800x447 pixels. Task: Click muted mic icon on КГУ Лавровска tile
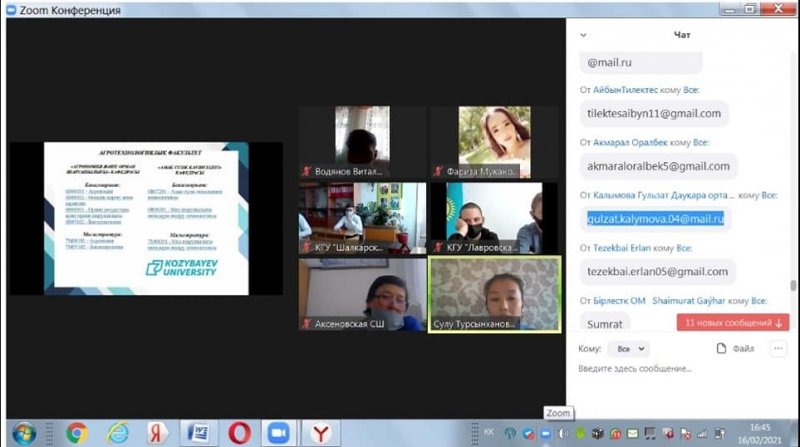(438, 247)
